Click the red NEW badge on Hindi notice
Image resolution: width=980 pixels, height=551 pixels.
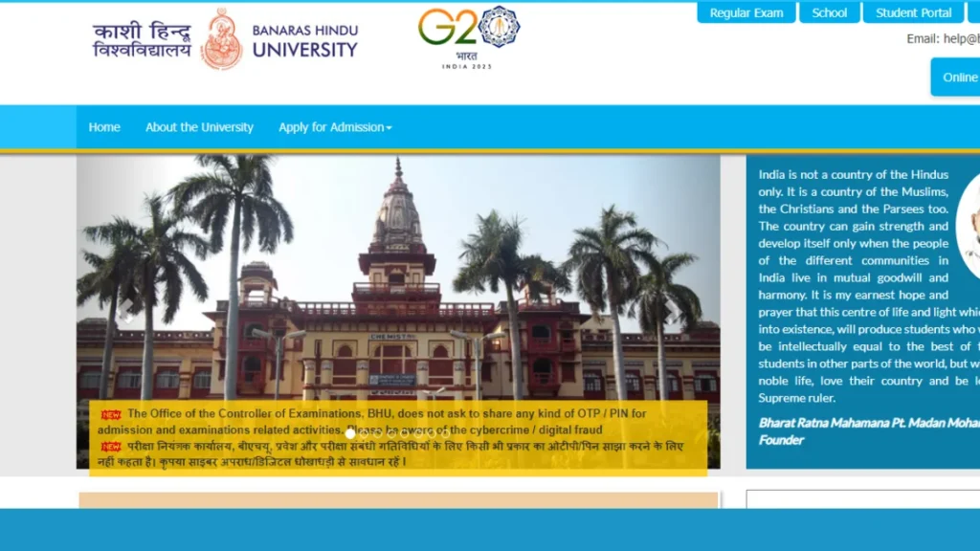coord(111,447)
